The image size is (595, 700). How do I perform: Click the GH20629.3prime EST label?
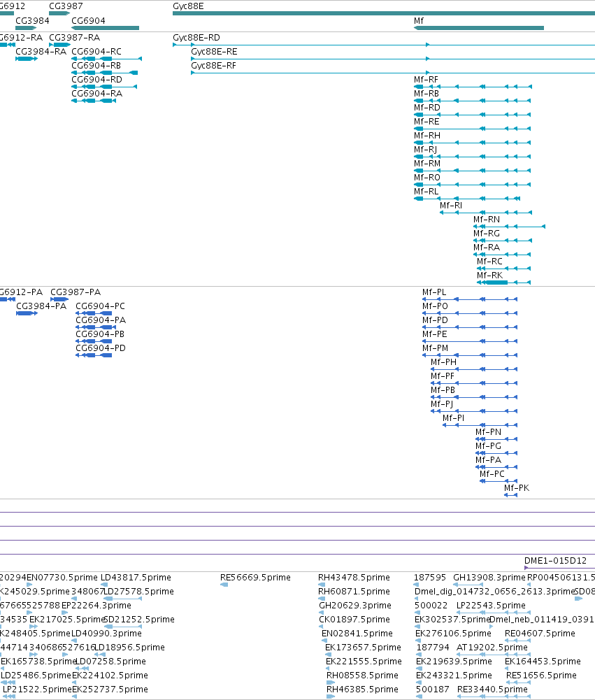[x=355, y=606]
